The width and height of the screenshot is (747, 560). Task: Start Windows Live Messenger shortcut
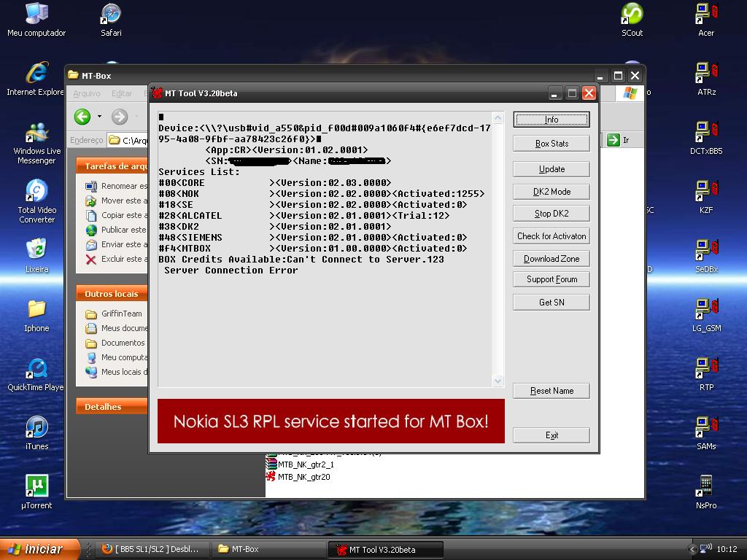36,144
